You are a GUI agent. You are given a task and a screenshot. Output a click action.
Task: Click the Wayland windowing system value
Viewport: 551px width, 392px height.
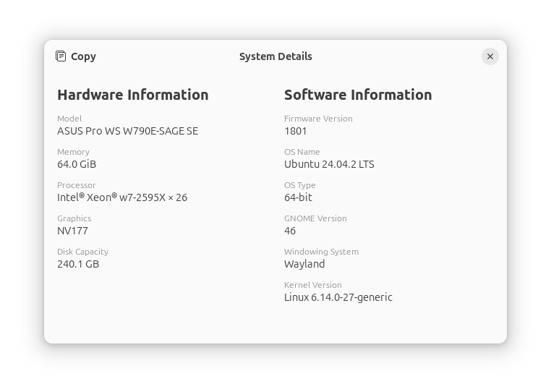point(304,264)
